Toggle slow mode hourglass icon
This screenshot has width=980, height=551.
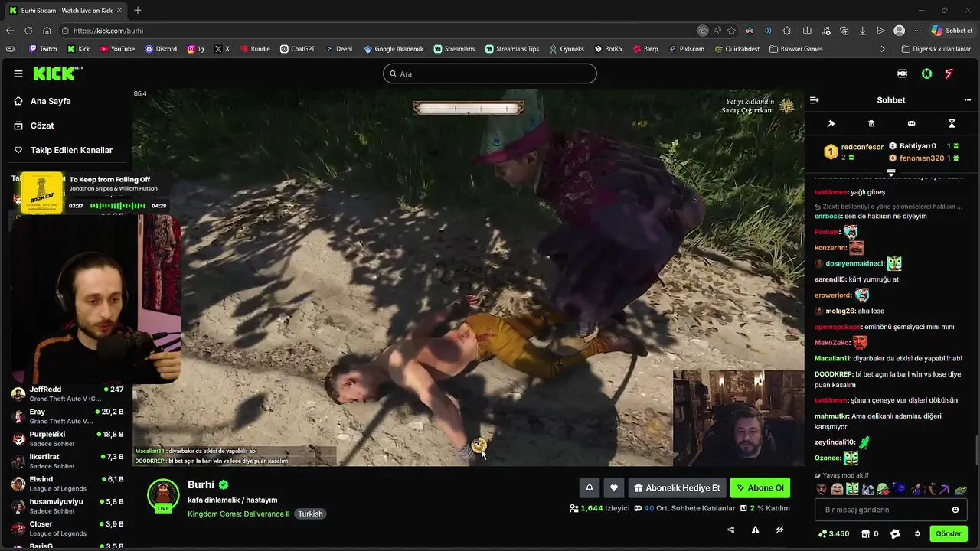[952, 123]
